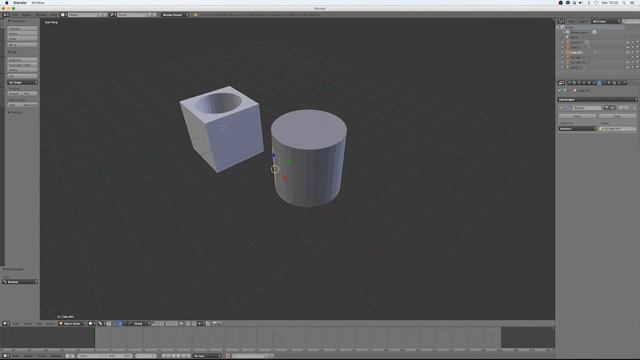The image size is (640, 360).
Task: Click the current frame number field
Action: click(146, 356)
